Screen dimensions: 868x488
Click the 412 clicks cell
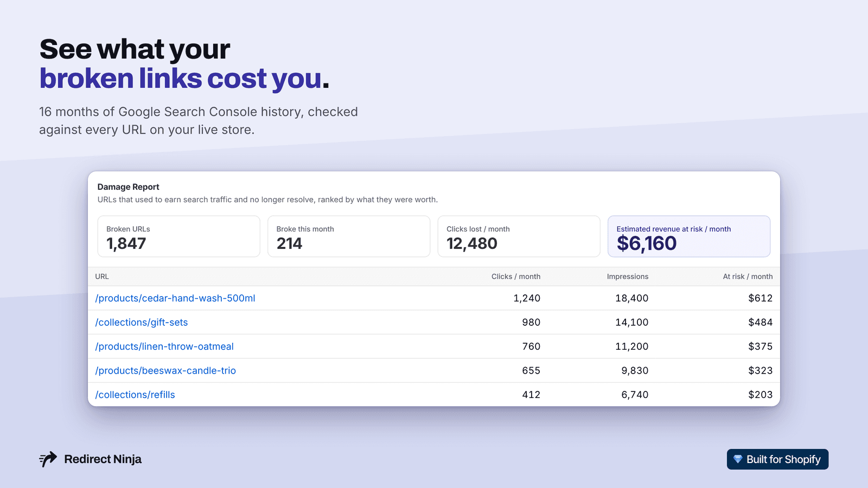[531, 395]
